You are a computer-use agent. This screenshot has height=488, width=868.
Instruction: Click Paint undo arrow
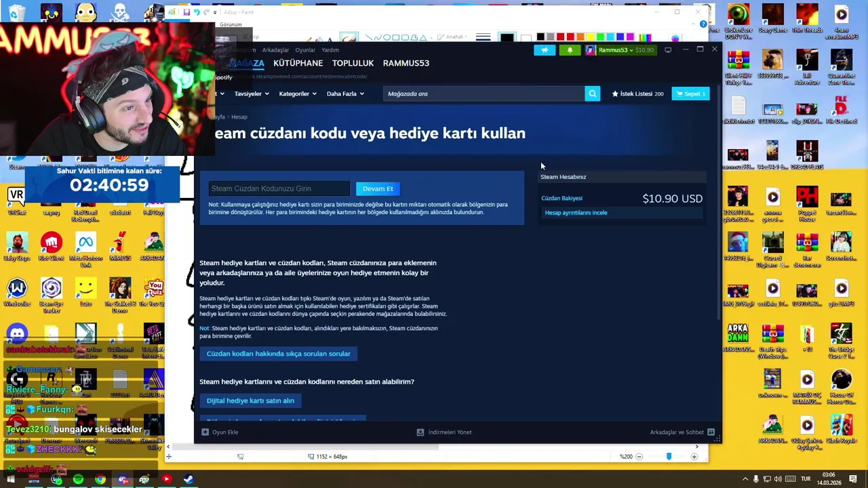196,12
